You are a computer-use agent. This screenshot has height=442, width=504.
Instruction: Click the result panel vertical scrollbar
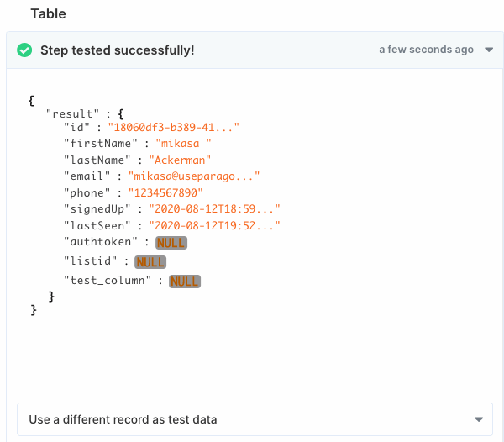pos(491,233)
